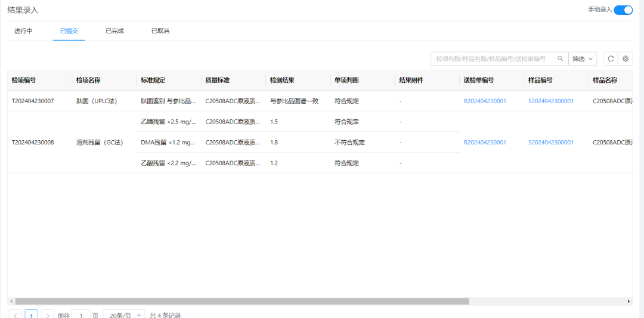
Task: Select cell T202404230007
Action: pyautogui.click(x=33, y=101)
